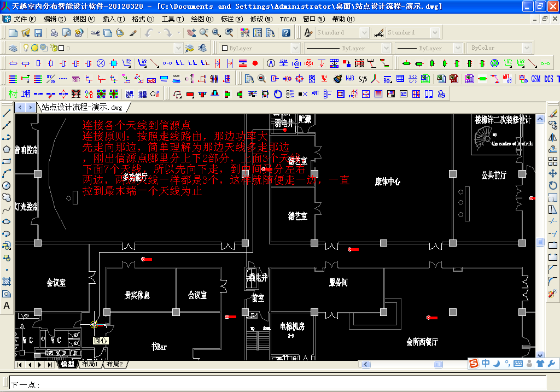Click the DCS toolbar icon
560x392 pixels.
(549, 79)
